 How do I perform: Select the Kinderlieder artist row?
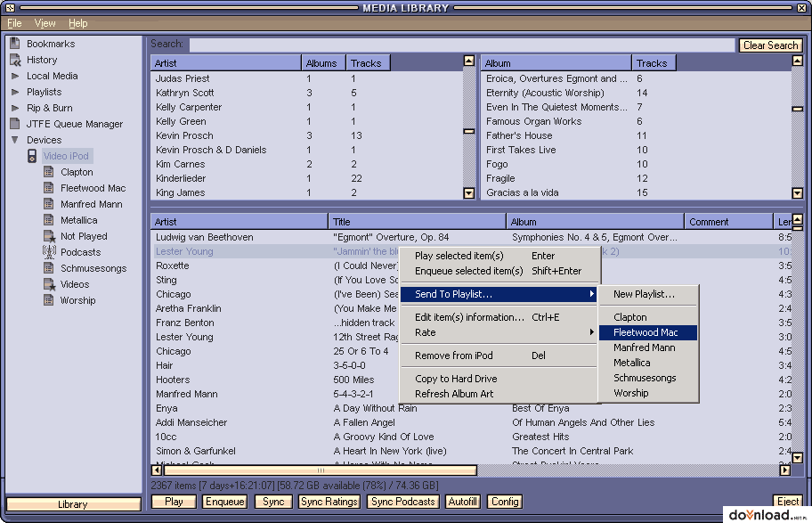coord(306,178)
